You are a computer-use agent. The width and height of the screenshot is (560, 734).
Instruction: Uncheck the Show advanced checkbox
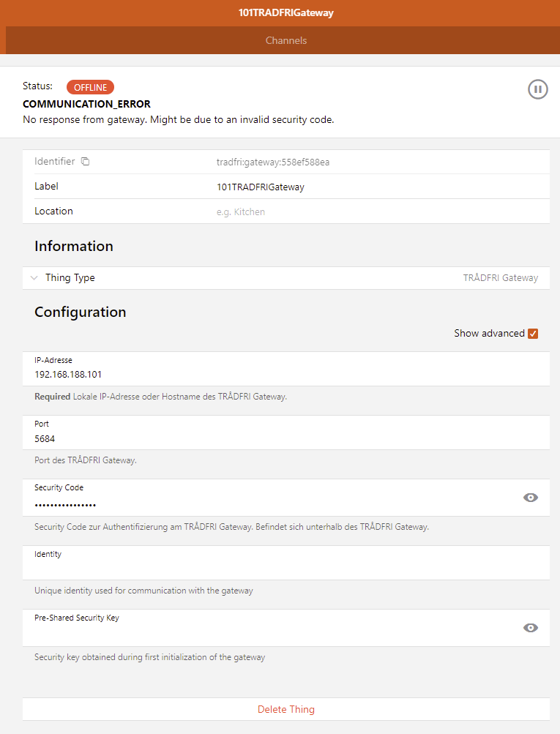tap(533, 333)
